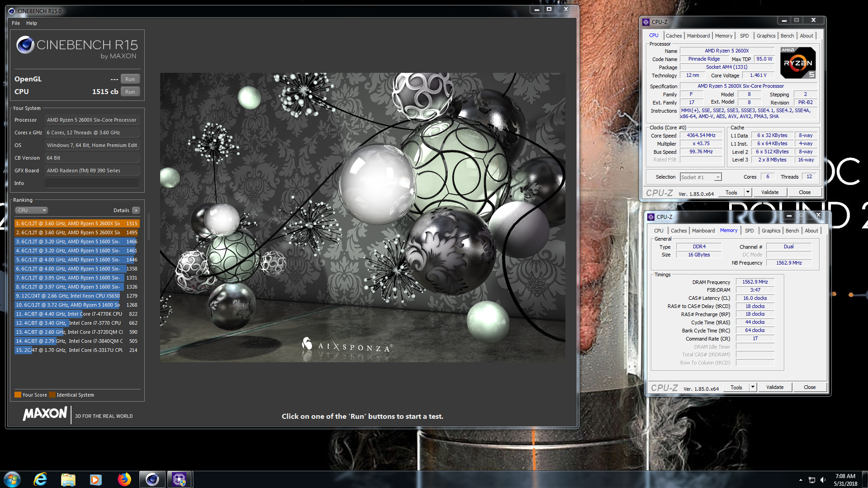This screenshot has height=488, width=868.
Task: Click Tools button in lower CPU-Z
Action: pyautogui.click(x=736, y=387)
